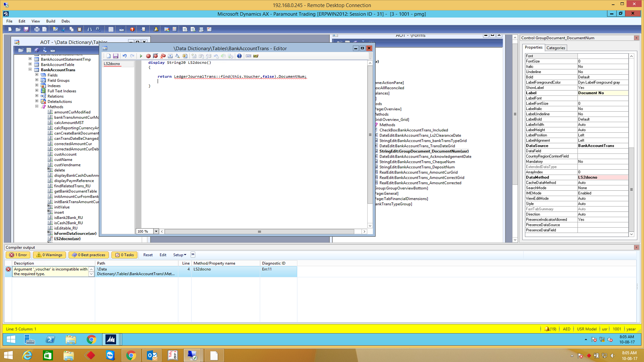Toggle the line numbers 123 icon

pyautogui.click(x=248, y=56)
